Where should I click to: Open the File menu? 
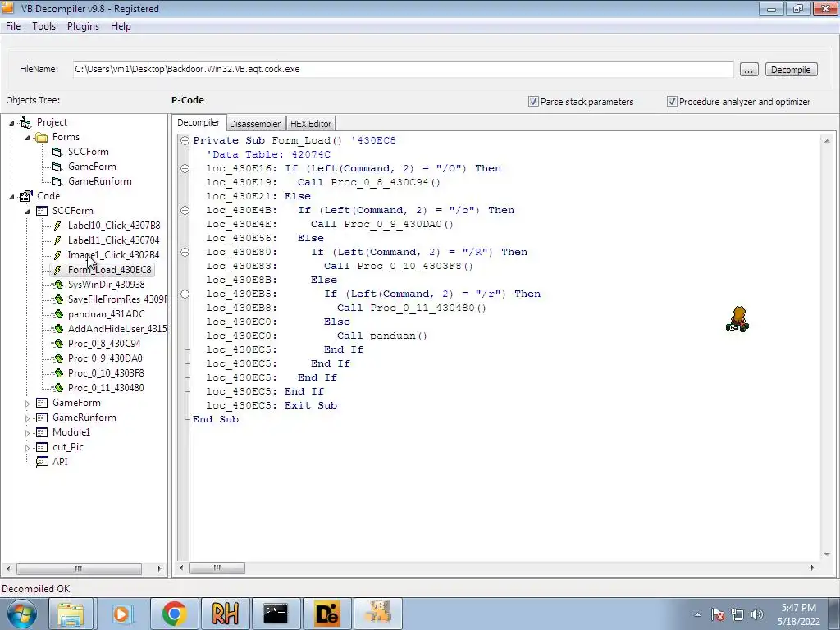(x=13, y=26)
